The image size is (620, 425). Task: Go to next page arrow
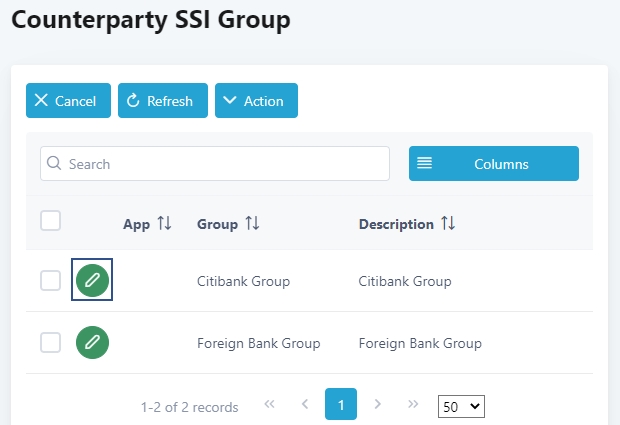tap(377, 404)
